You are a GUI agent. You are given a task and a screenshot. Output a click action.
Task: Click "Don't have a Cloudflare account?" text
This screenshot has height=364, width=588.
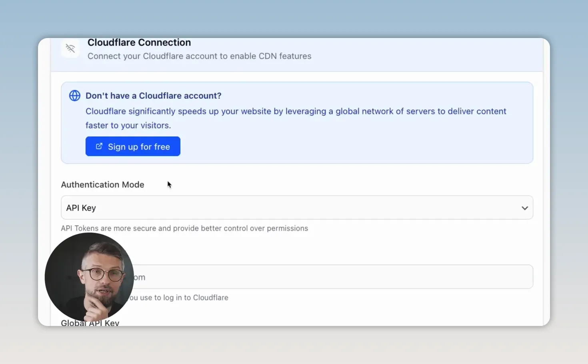point(154,96)
